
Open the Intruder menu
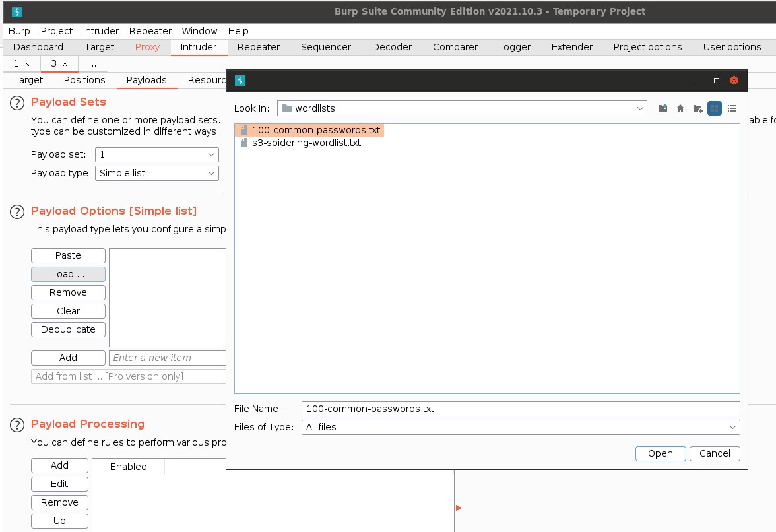pyautogui.click(x=101, y=31)
